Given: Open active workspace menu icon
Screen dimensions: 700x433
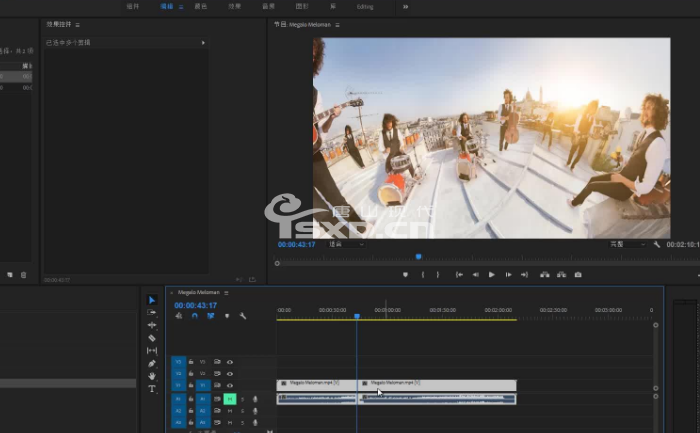Looking at the screenshot, I should 181,7.
